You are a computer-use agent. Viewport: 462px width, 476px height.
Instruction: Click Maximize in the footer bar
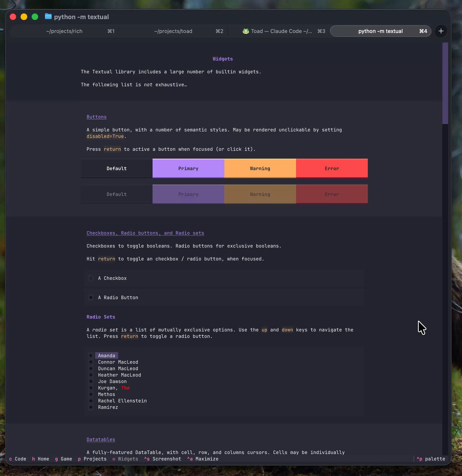[202, 459]
